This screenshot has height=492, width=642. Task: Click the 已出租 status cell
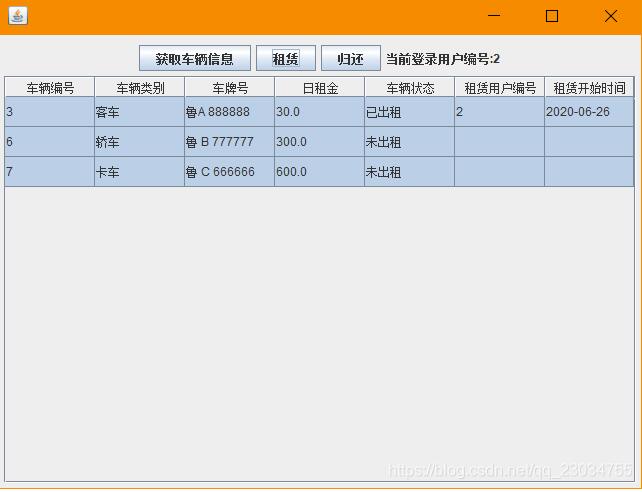pyautogui.click(x=410, y=112)
